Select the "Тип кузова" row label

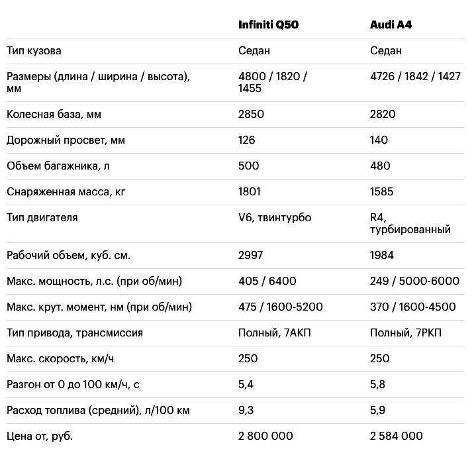[x=34, y=51]
